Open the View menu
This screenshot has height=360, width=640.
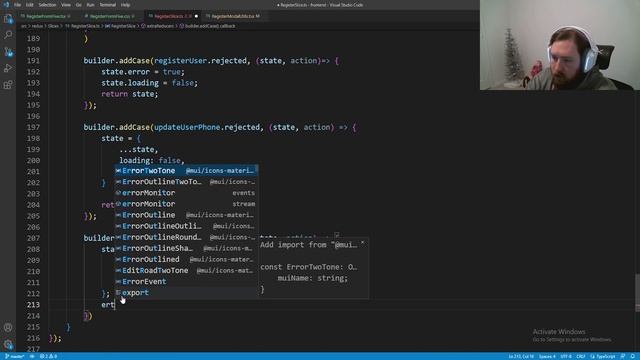pyautogui.click(x=66, y=5)
